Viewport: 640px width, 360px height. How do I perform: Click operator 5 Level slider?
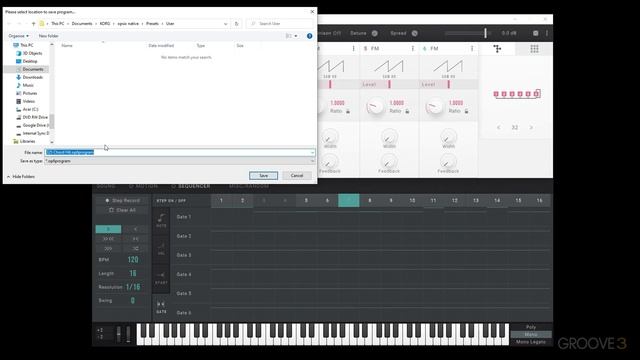[389, 84]
